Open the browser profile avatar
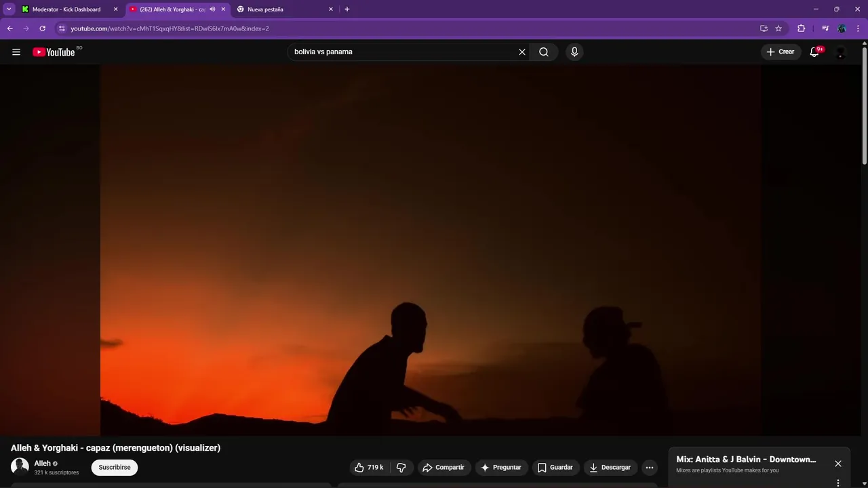 (x=842, y=28)
